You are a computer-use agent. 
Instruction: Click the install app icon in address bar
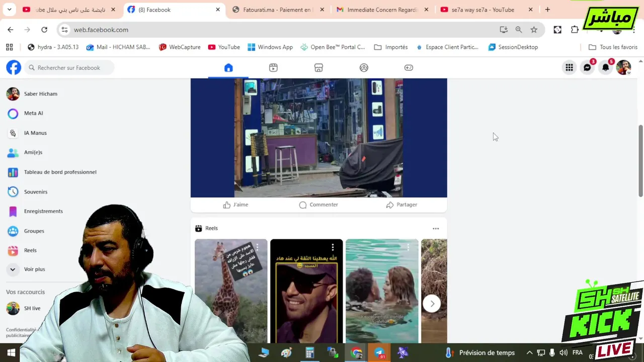[x=504, y=30]
